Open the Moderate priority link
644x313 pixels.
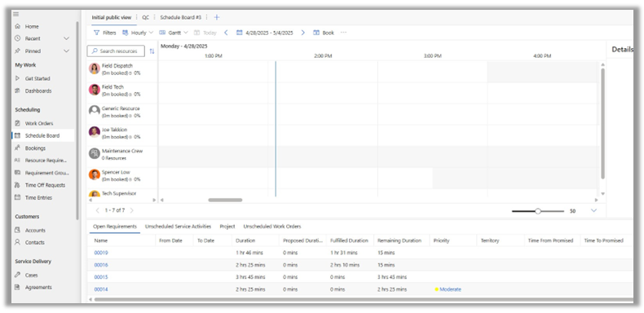(450, 289)
